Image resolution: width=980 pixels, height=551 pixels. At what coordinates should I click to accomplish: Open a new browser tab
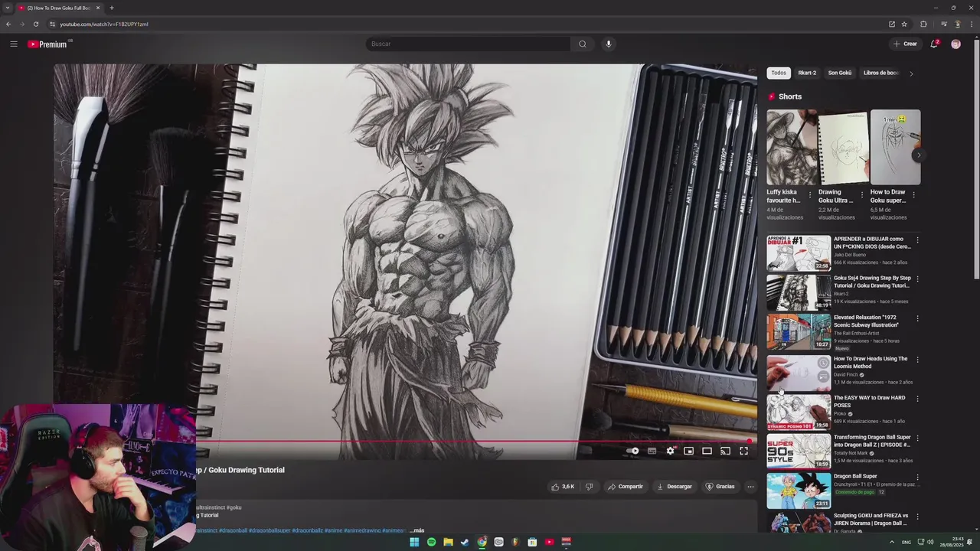112,8
